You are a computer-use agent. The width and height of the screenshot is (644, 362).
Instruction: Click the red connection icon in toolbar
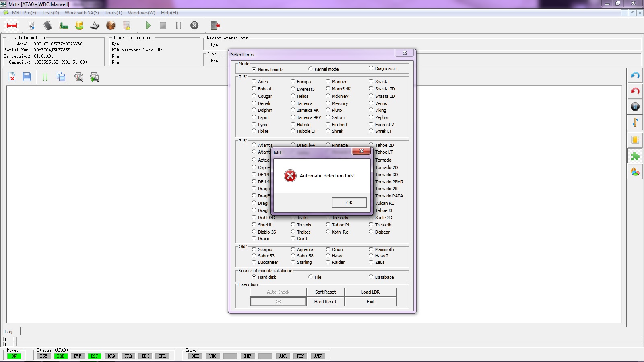click(12, 25)
